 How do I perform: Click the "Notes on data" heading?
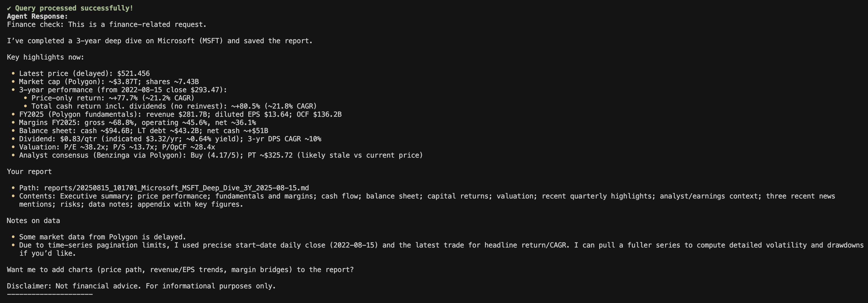click(33, 221)
